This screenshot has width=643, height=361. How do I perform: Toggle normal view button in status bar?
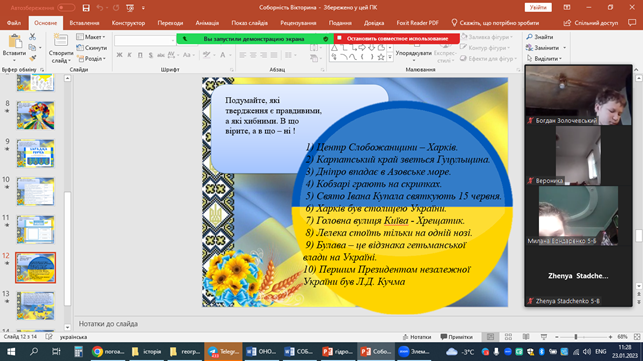(x=490, y=337)
